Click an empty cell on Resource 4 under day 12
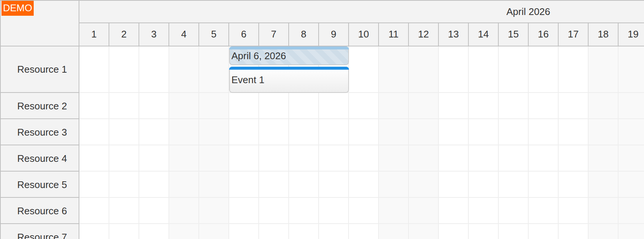 pos(423,158)
